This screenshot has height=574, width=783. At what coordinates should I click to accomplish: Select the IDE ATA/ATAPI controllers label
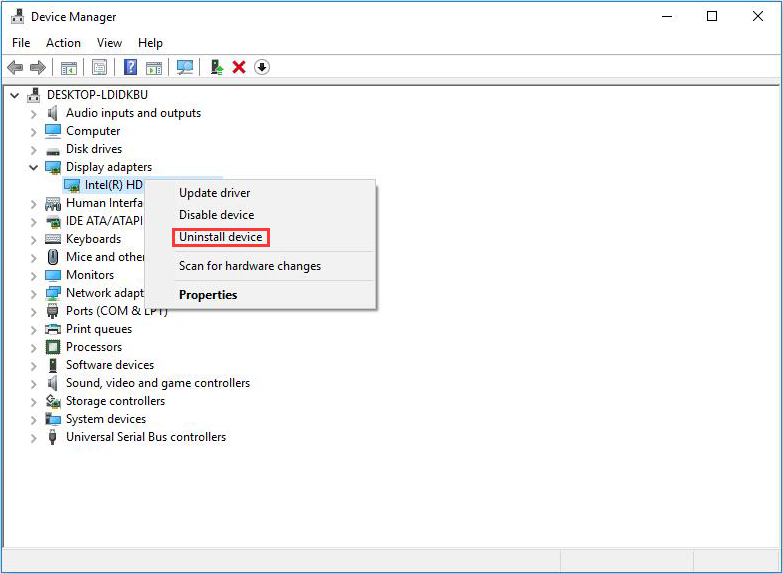click(104, 221)
